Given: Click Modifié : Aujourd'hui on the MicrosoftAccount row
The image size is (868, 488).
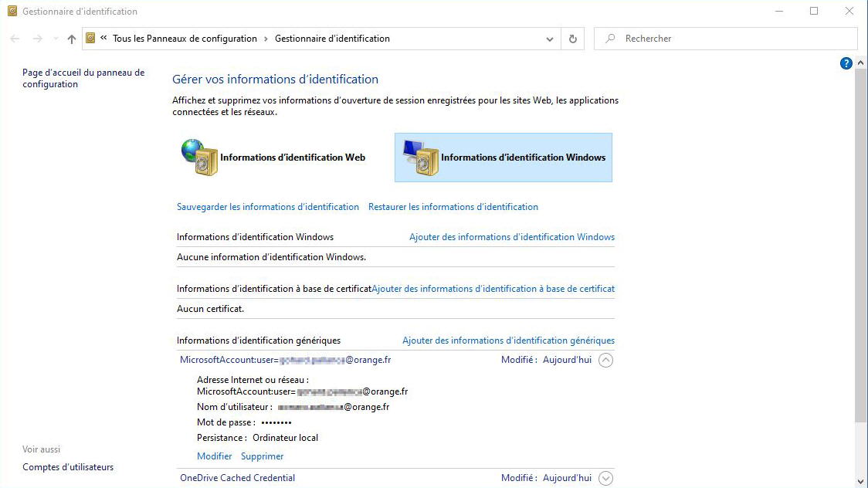Looking at the screenshot, I should pyautogui.click(x=547, y=360).
